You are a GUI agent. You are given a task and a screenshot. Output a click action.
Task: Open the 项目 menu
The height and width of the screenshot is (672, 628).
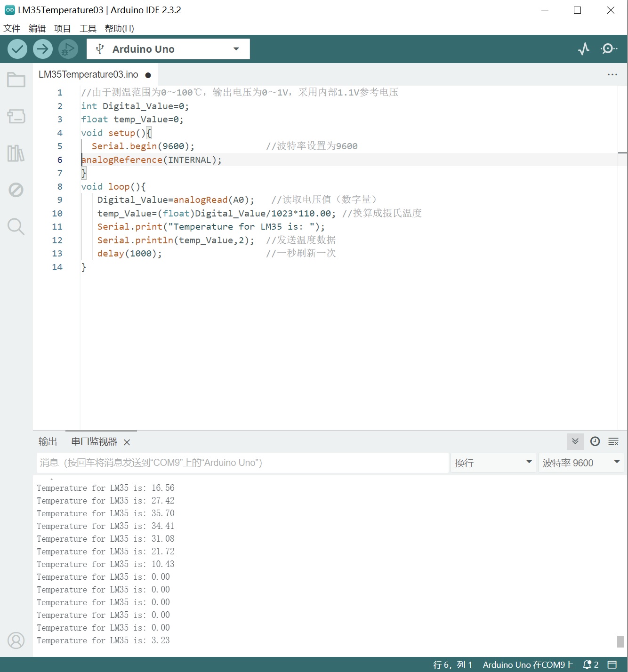coord(63,28)
